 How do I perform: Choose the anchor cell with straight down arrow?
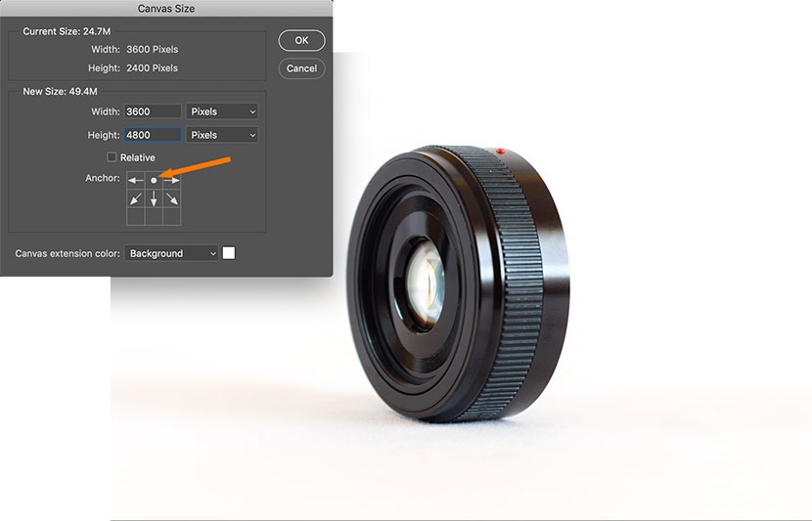tap(154, 198)
